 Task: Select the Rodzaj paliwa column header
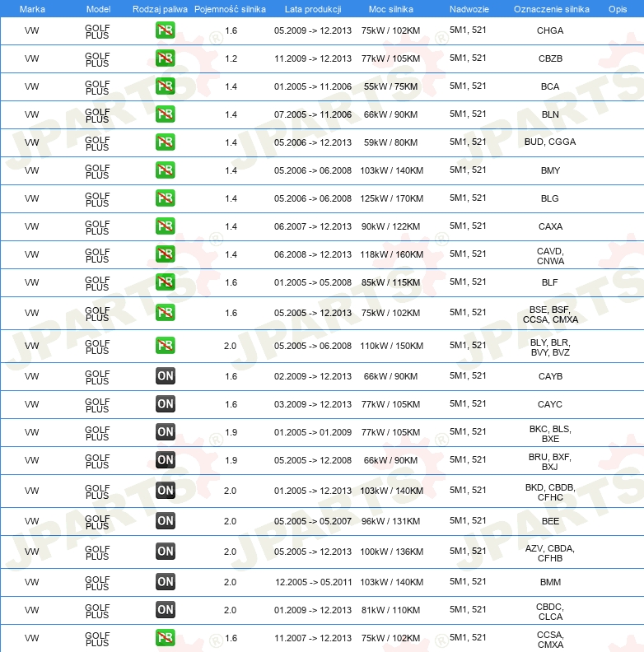pos(160,9)
